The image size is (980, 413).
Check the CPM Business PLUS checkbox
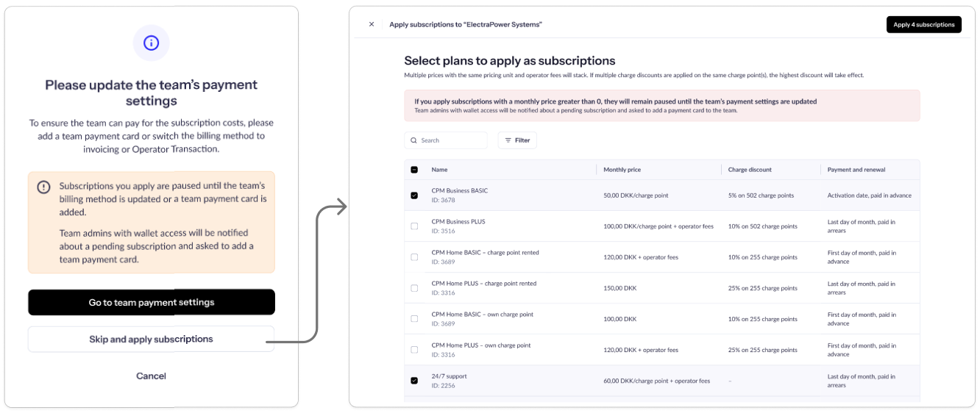click(414, 226)
